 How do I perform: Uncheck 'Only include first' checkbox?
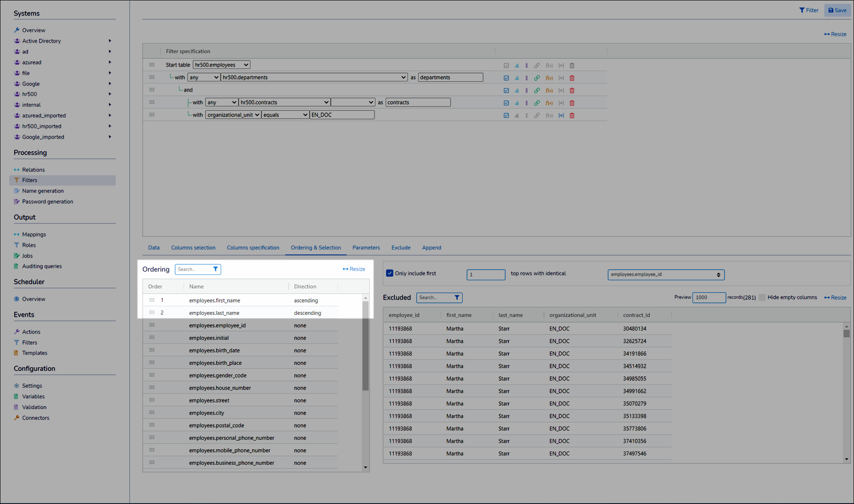tap(390, 273)
